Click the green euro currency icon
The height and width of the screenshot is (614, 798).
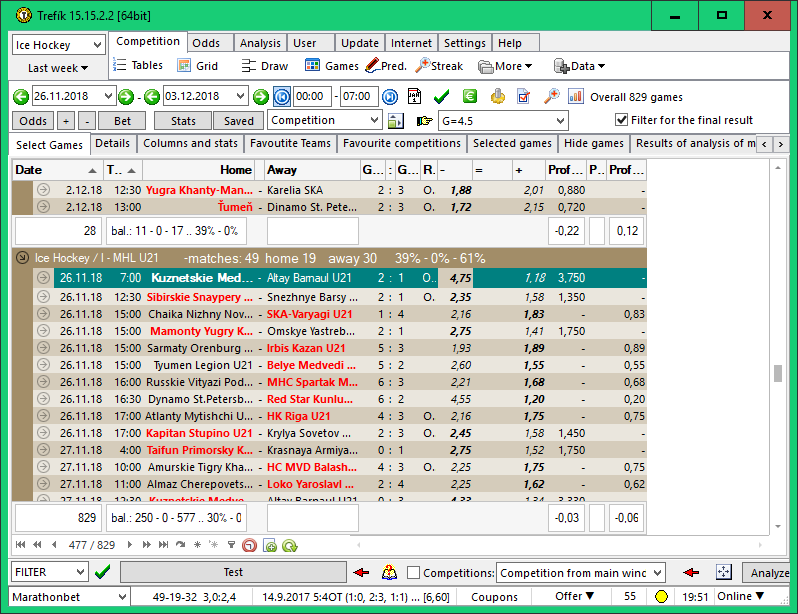coord(470,97)
